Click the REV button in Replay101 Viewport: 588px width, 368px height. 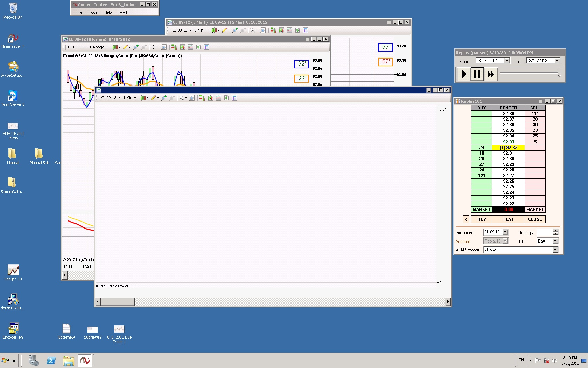482,219
